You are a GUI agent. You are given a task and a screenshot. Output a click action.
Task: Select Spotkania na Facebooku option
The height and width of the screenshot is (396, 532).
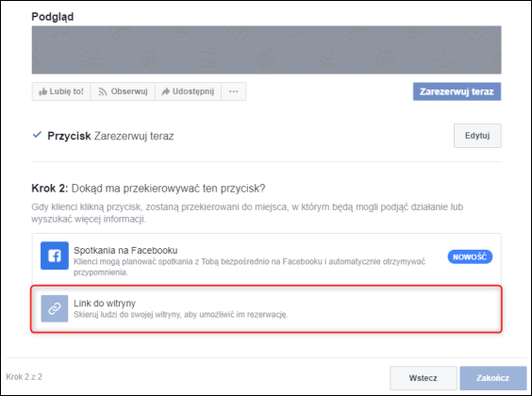pos(266,259)
